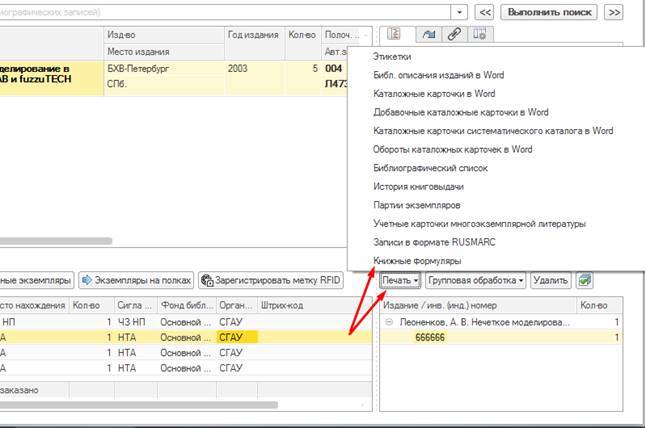Go to next search with >> button

pos(613,12)
